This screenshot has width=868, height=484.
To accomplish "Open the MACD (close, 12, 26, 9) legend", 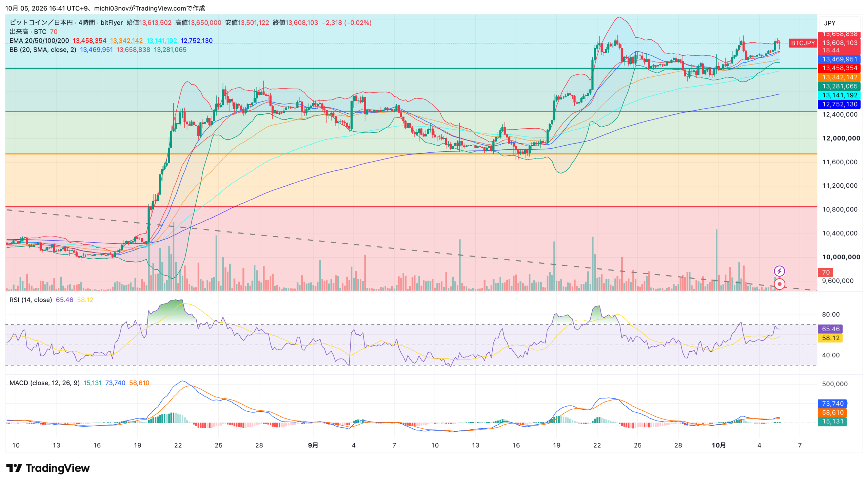I will click(x=44, y=383).
